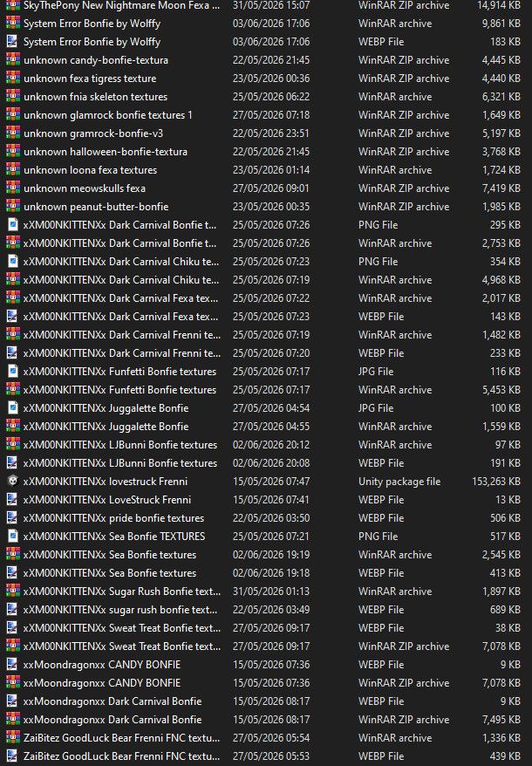Click the 153,263 KB size value
The image size is (532, 766).
tap(496, 482)
